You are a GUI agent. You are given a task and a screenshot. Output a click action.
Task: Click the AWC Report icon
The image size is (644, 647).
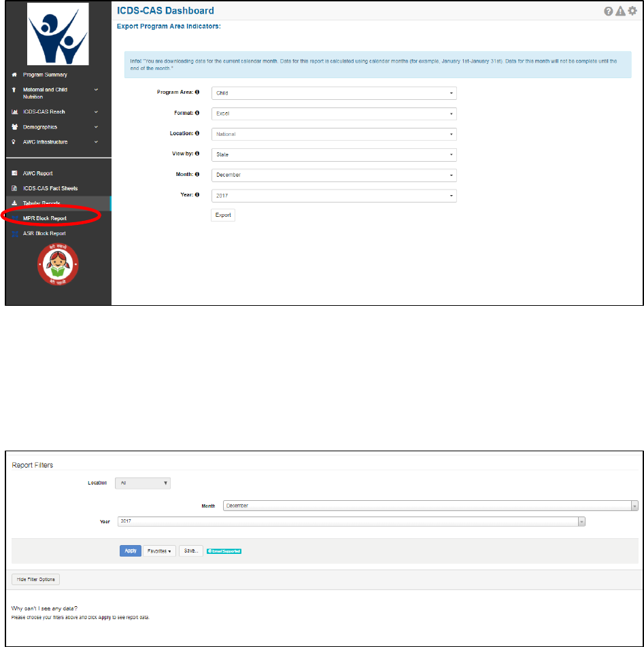pos(14,173)
